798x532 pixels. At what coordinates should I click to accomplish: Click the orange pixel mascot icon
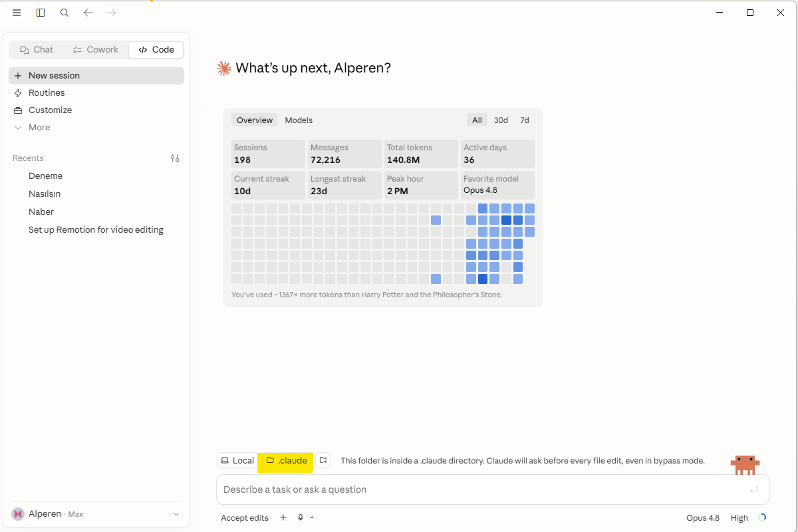[745, 464]
